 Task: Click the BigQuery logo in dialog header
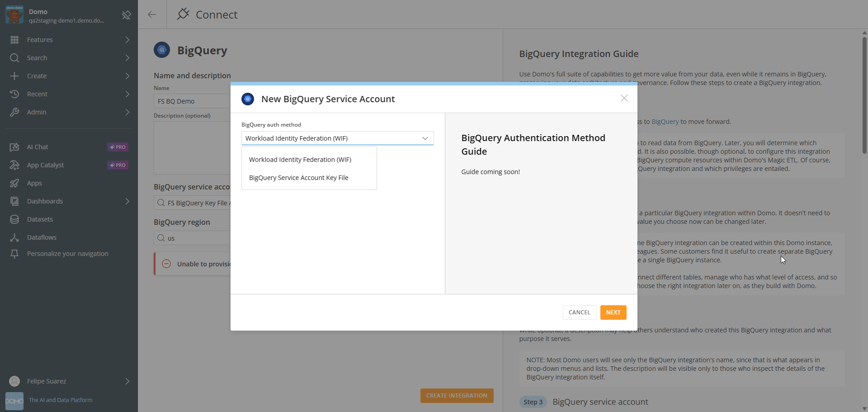click(248, 99)
